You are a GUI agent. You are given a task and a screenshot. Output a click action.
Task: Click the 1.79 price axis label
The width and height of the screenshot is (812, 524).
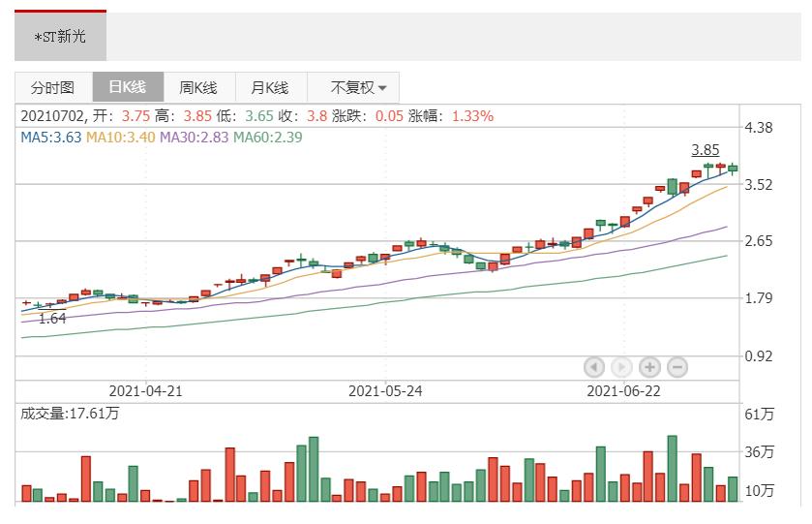click(758, 298)
